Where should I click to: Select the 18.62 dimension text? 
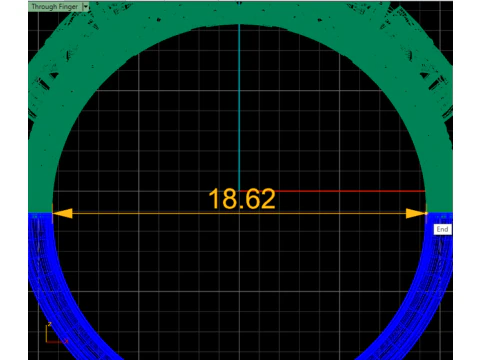pos(242,199)
